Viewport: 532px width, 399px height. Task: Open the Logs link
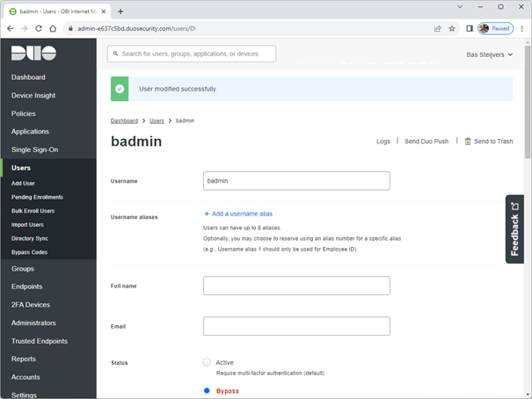(x=383, y=141)
